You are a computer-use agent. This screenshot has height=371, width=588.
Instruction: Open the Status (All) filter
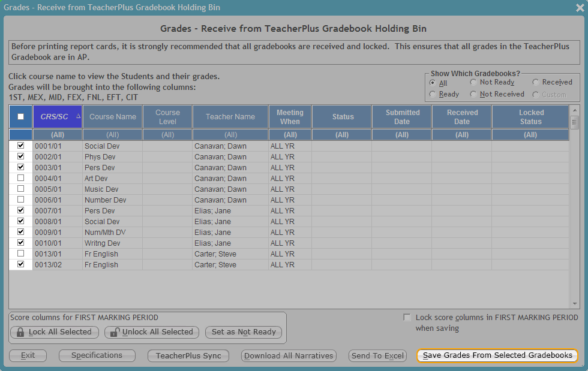pos(341,134)
